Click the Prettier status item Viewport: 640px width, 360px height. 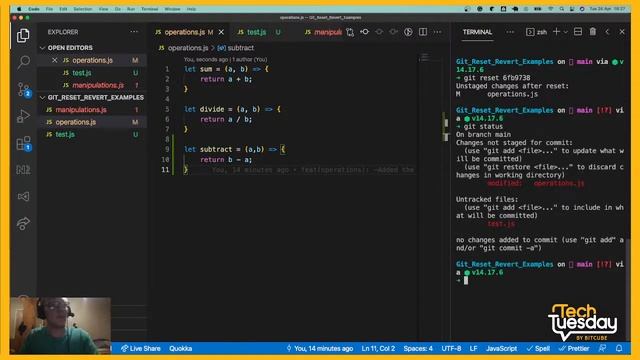pyautogui.click(x=574, y=348)
